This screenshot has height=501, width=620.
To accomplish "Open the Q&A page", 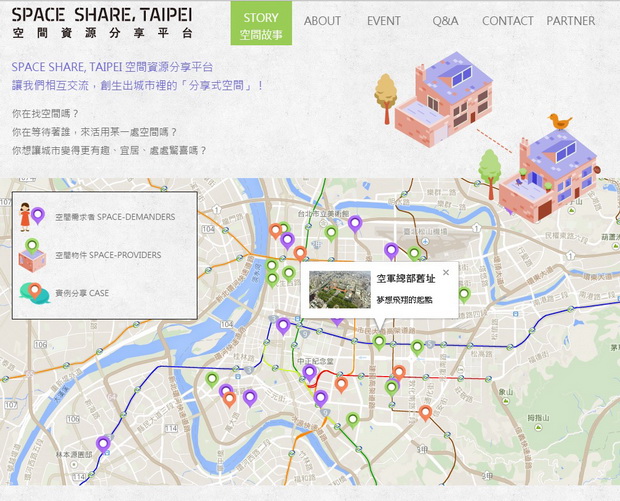I will [x=445, y=21].
